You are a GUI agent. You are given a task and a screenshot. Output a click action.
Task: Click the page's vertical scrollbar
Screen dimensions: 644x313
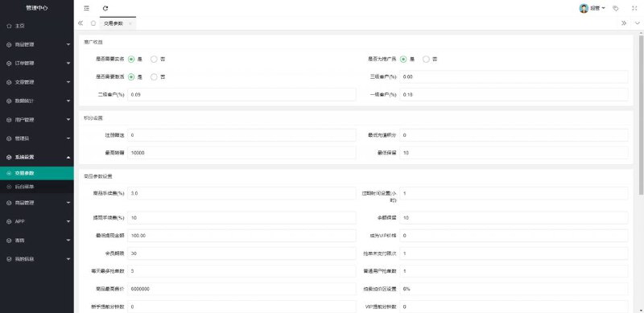641,115
